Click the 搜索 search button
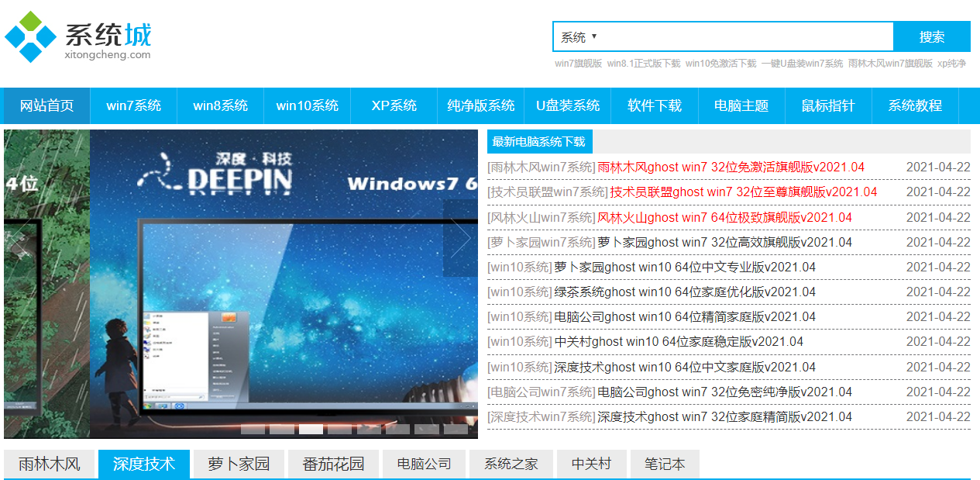This screenshot has width=980, height=480. click(932, 36)
